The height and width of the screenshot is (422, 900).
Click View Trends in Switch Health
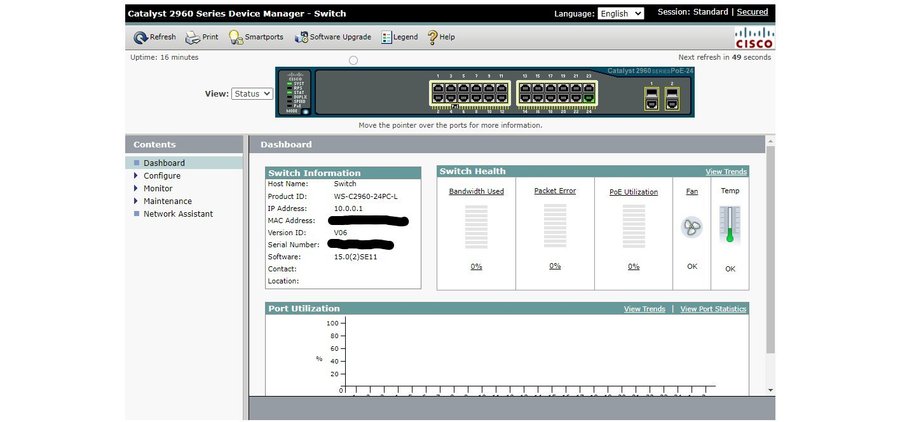[726, 172]
